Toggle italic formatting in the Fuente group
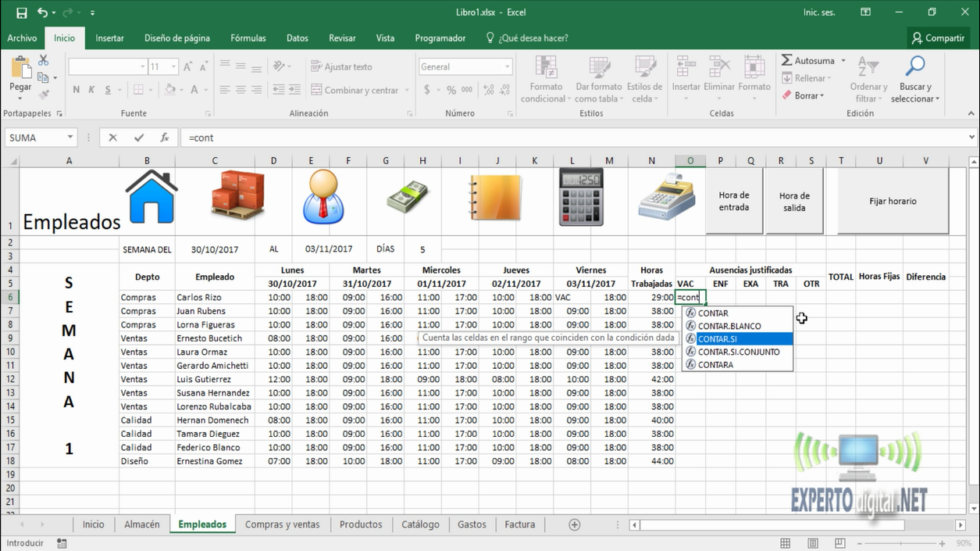Image resolution: width=980 pixels, height=551 pixels. point(91,90)
